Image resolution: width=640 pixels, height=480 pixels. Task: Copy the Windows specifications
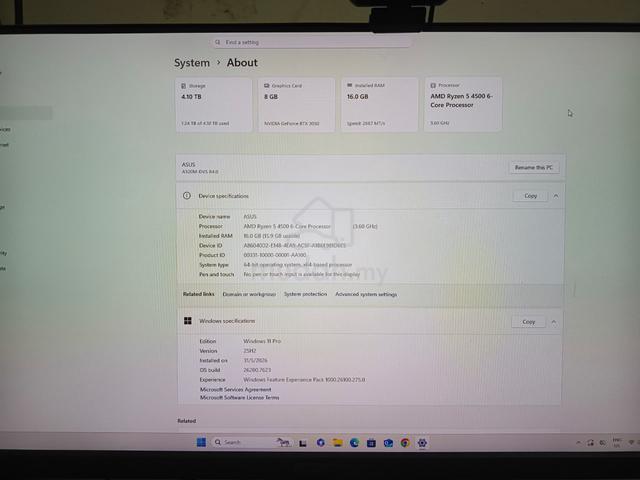529,322
